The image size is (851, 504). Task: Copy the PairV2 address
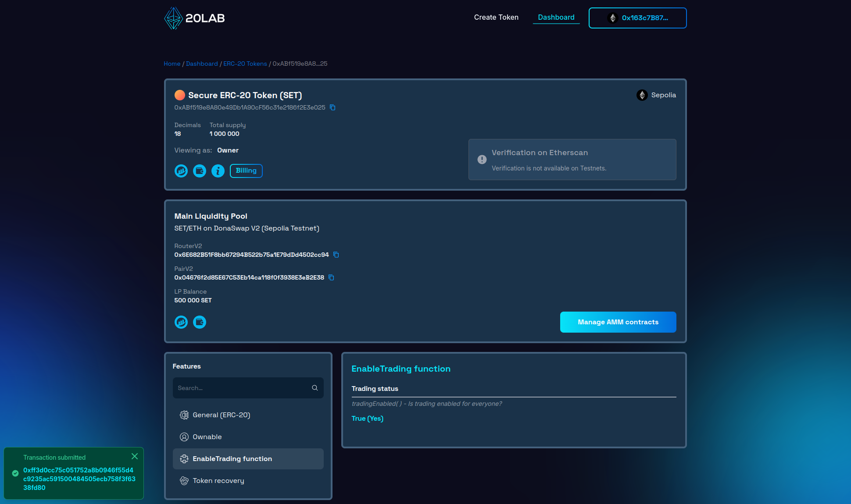[331, 277]
